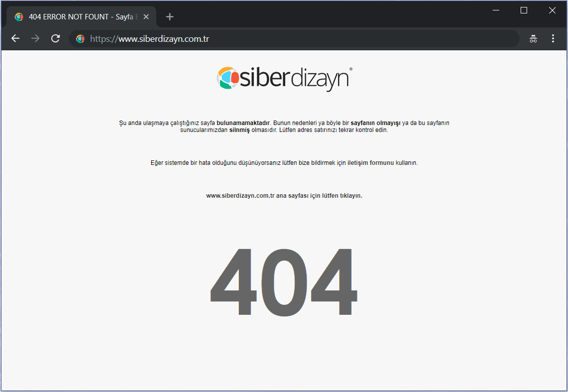
Task: Click the site favicon in the address bar
Action: coord(80,38)
